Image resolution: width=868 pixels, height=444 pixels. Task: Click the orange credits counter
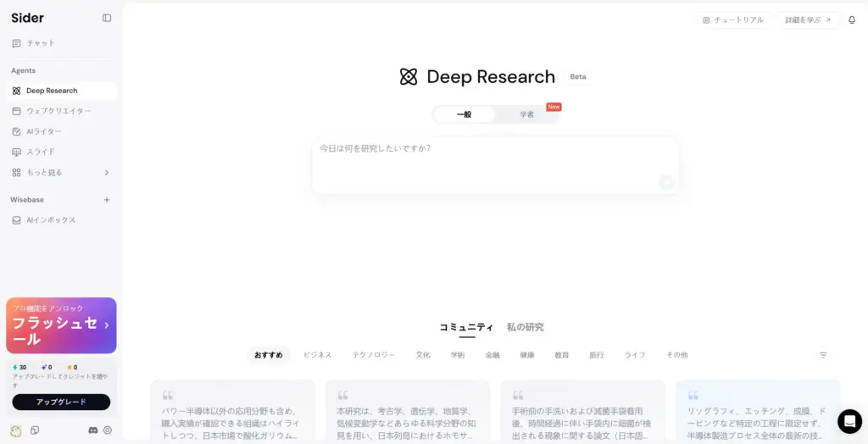(x=72, y=368)
